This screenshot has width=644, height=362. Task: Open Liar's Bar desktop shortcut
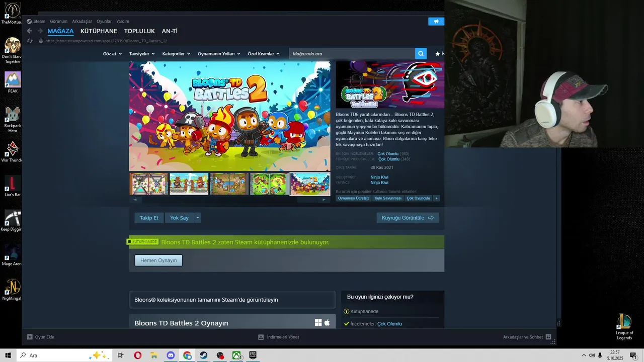point(12,186)
